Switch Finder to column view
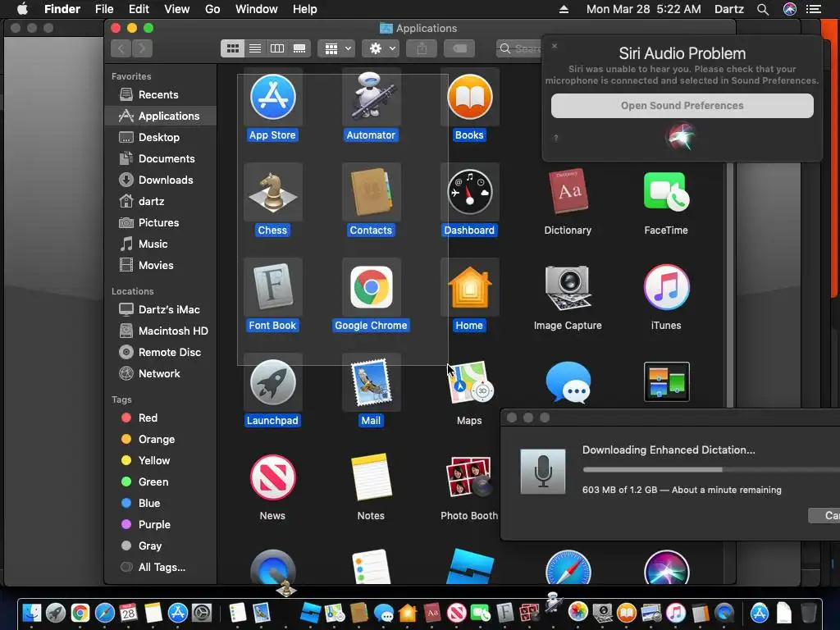Image resolution: width=840 pixels, height=630 pixels. [277, 48]
